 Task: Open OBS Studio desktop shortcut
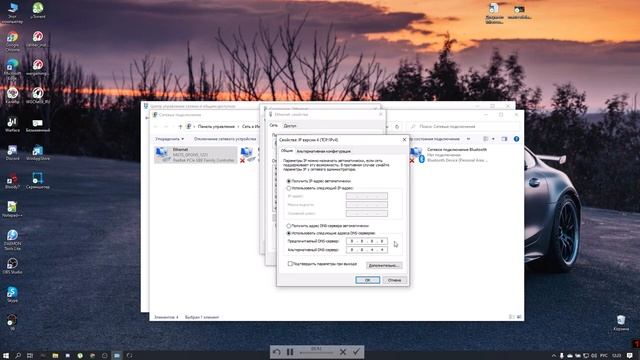click(12, 266)
